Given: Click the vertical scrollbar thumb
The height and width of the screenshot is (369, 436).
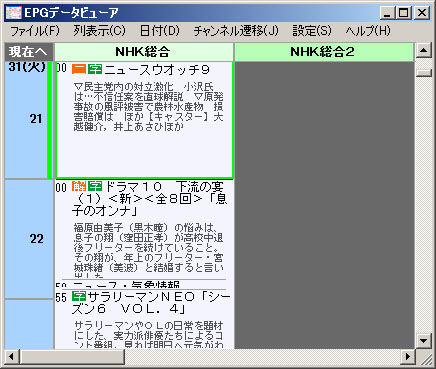Looking at the screenshot, I should point(424,73).
